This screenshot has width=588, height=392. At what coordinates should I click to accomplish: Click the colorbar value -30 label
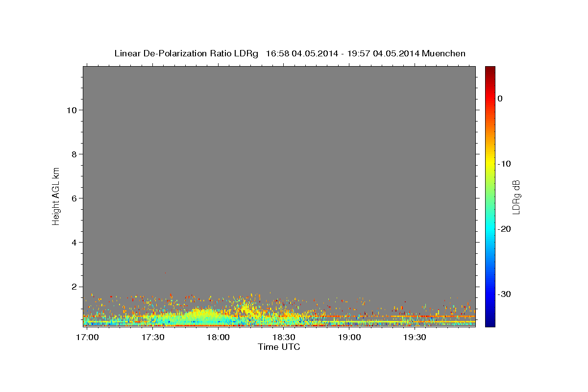click(x=504, y=294)
